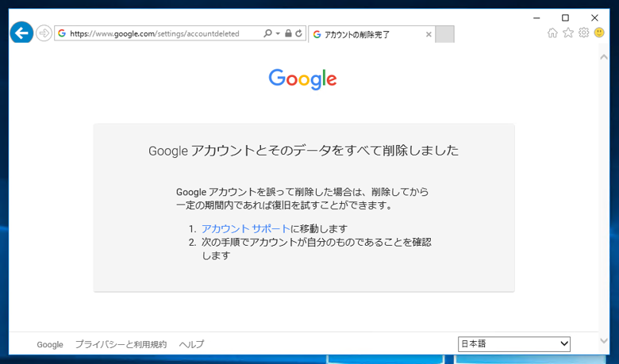Click the scrollbar up arrow
Screen dimensions: 619x364
tap(604, 57)
